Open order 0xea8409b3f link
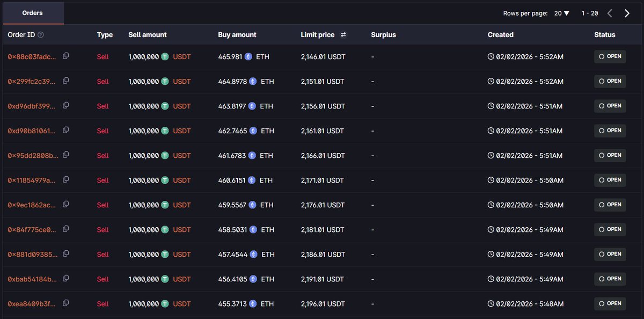The width and height of the screenshot is (644, 319). [32, 304]
